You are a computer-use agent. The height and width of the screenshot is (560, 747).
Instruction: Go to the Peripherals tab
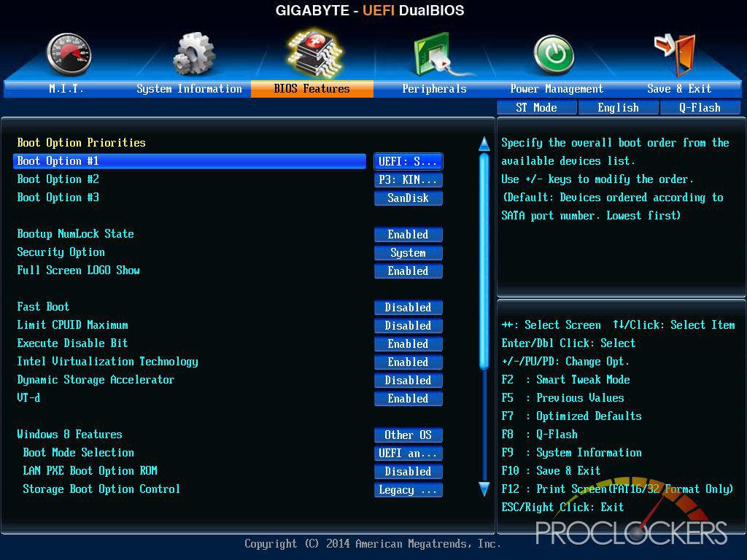pos(434,88)
